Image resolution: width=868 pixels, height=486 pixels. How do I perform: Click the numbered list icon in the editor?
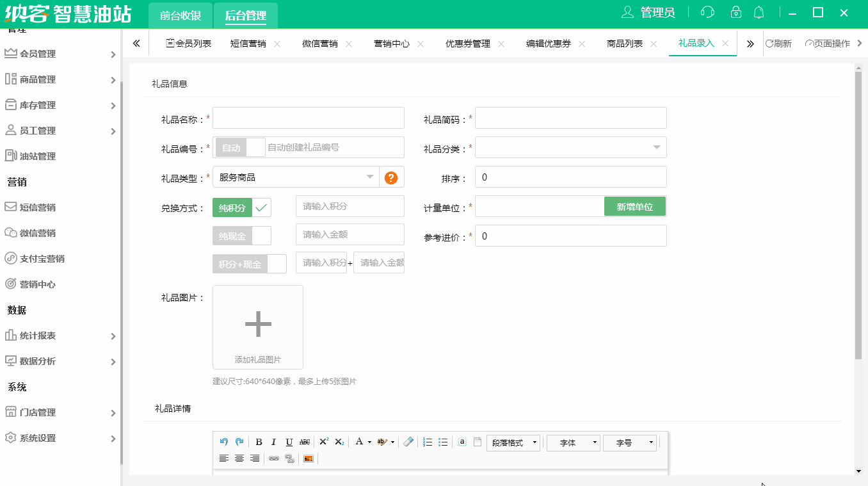(x=427, y=442)
